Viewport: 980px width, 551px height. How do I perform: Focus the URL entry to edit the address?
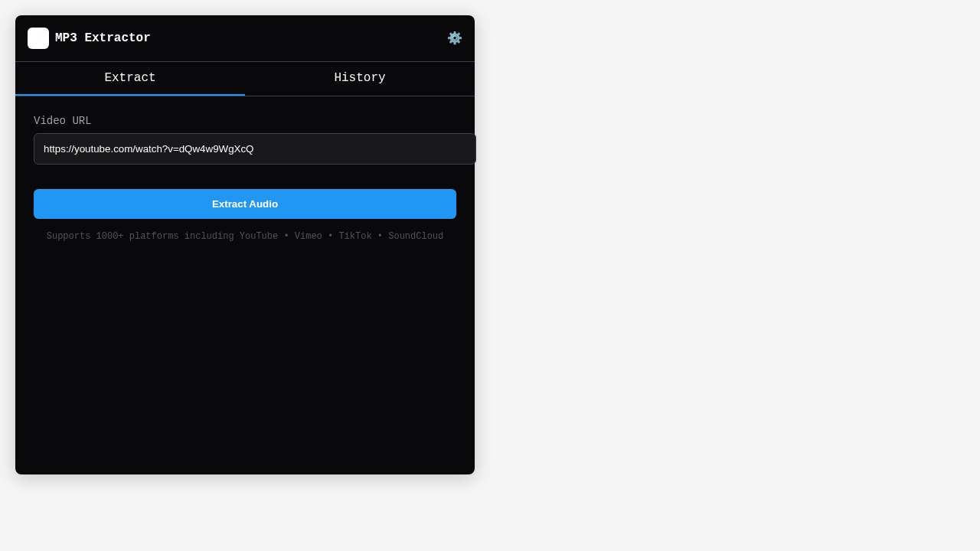pos(254,148)
